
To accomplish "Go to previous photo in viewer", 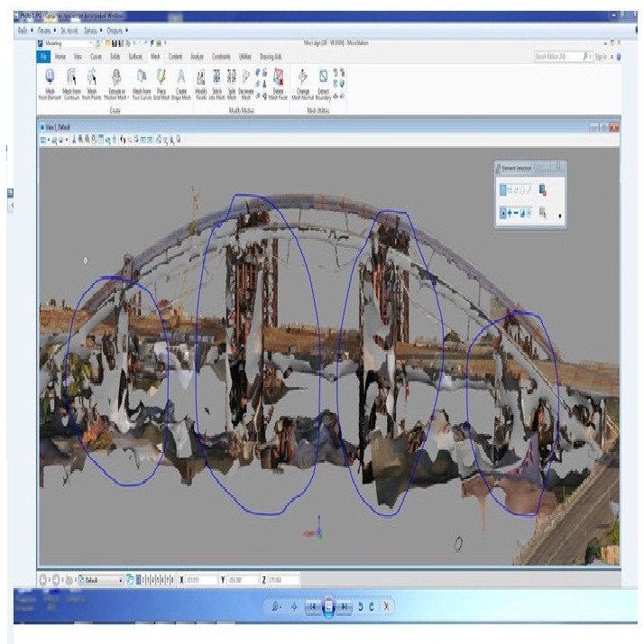I will [x=313, y=606].
